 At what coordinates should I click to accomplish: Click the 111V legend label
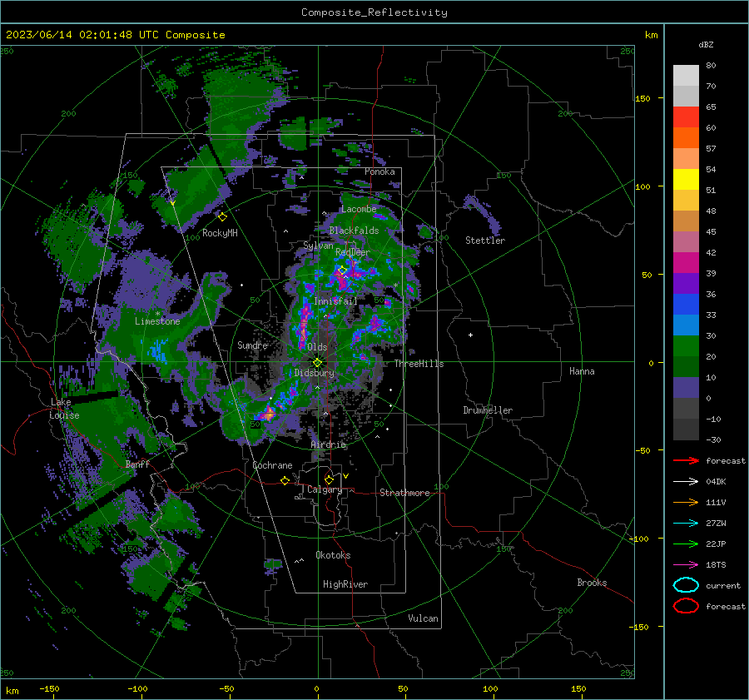click(716, 502)
